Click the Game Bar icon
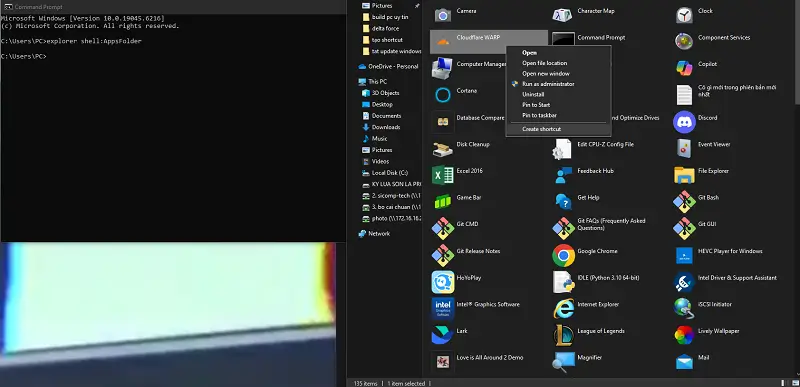Viewport: 800px width, 387px height. click(442, 201)
